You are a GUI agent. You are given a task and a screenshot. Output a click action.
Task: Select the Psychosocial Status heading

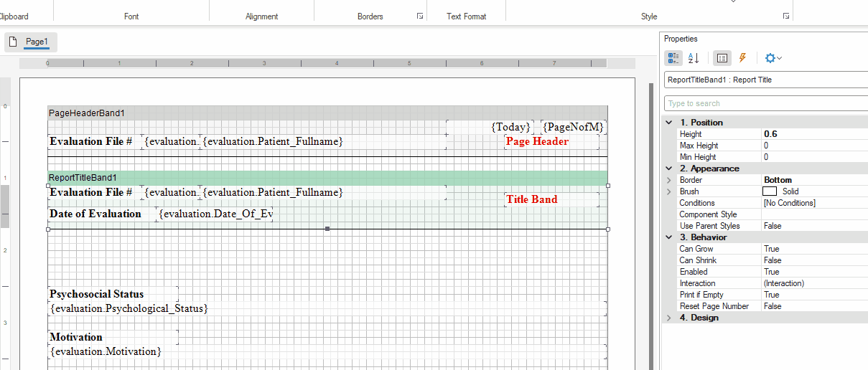[113, 294]
